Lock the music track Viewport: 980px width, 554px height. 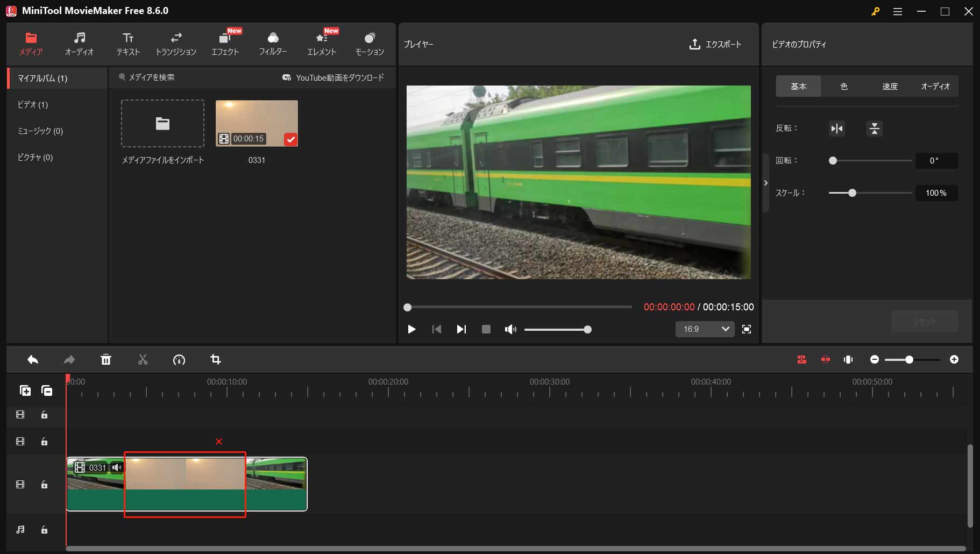click(45, 530)
